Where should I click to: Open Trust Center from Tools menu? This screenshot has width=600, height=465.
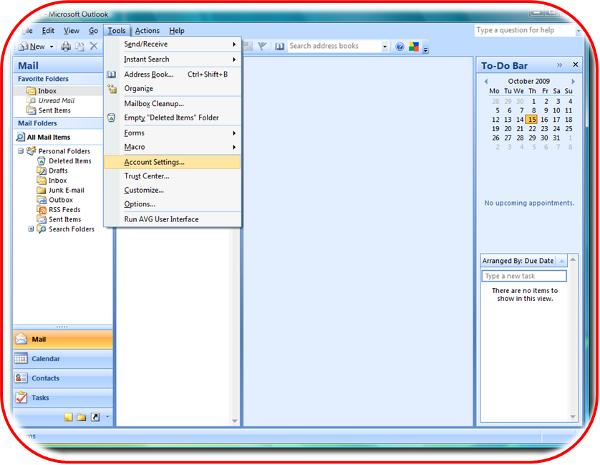[173, 176]
